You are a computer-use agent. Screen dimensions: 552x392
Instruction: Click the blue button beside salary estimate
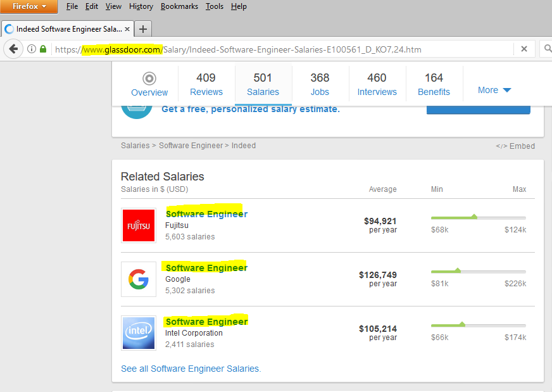479,110
